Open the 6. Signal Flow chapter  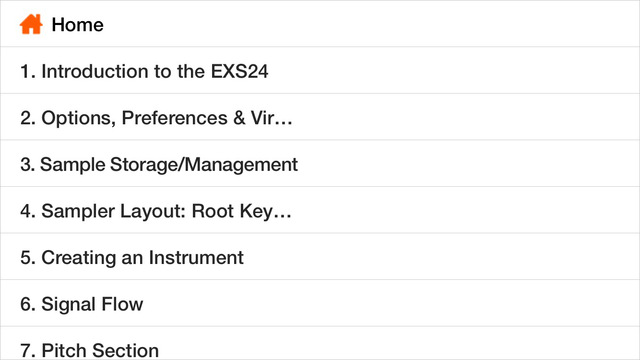tap(320, 303)
